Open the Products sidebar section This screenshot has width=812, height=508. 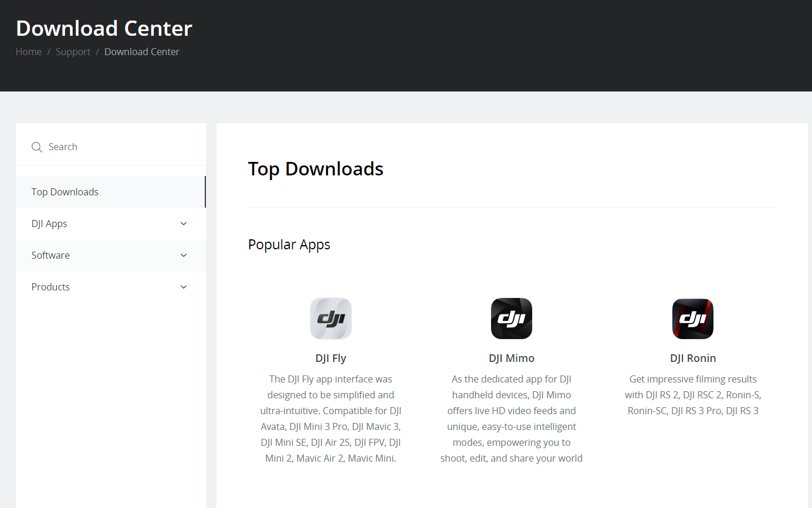[111, 287]
